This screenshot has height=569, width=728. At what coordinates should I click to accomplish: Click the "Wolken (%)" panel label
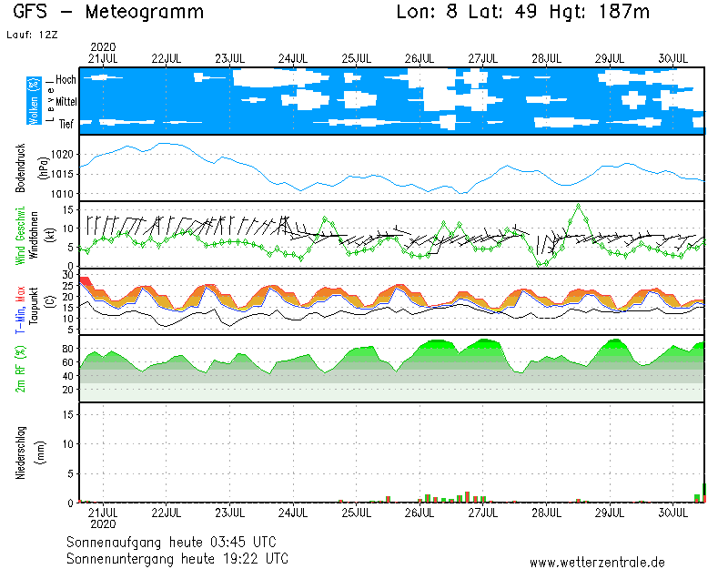click(x=34, y=101)
